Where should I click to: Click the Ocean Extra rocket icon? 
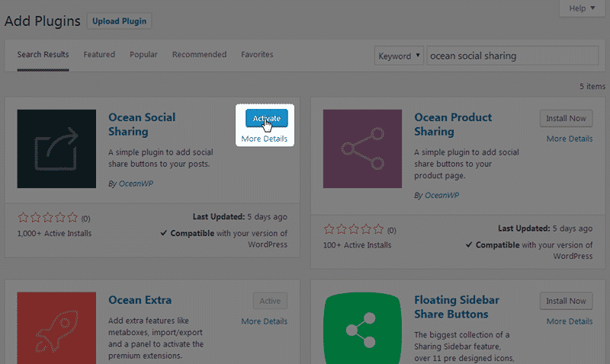pos(56,328)
